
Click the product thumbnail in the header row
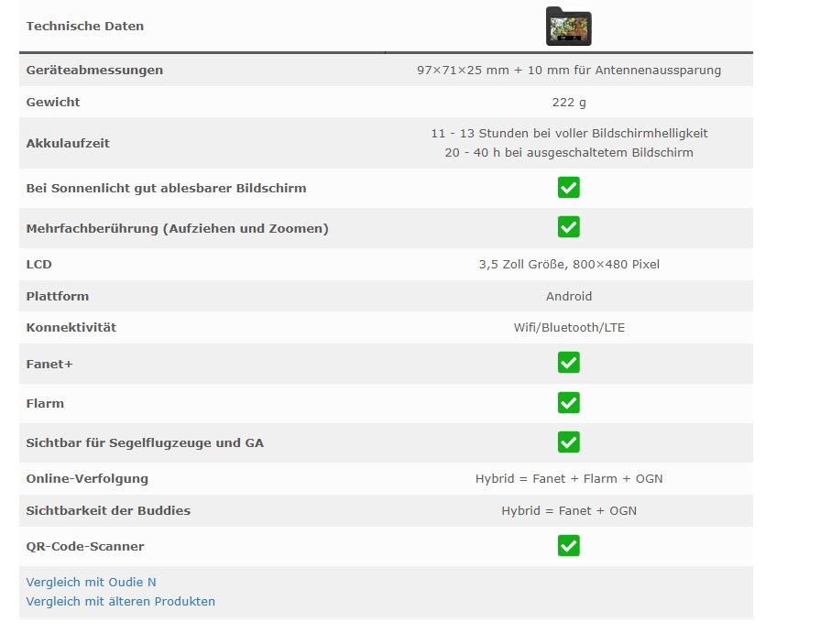(x=568, y=27)
